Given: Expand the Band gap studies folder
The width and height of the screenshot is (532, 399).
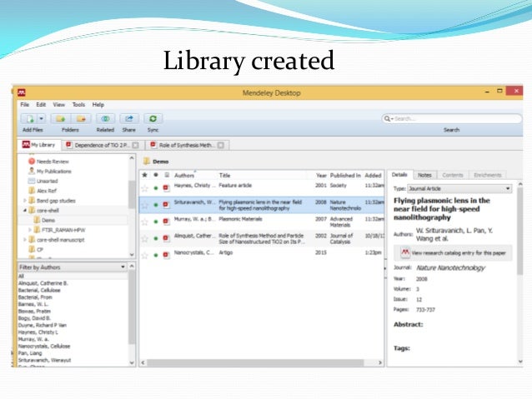Looking at the screenshot, I should coord(25,201).
